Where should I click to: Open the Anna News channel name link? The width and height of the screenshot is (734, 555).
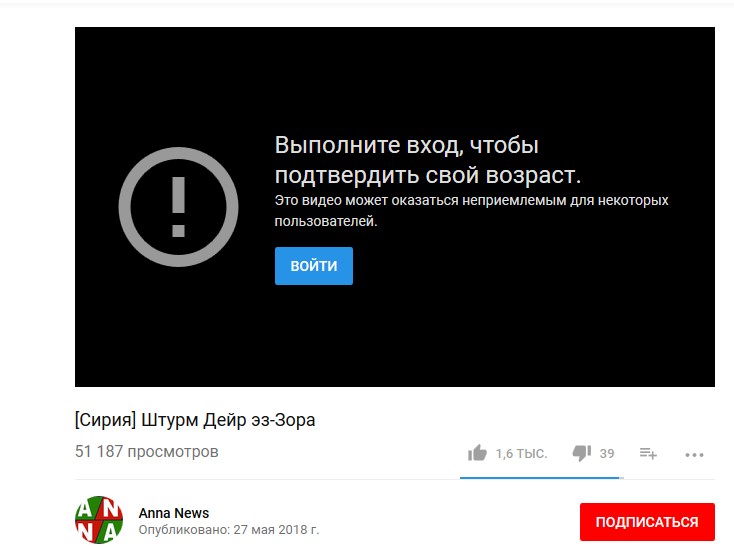click(174, 513)
